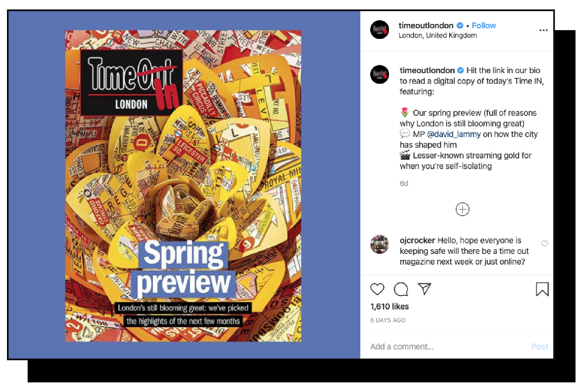
Task: Save the post with the bookmark icon
Action: 542,289
